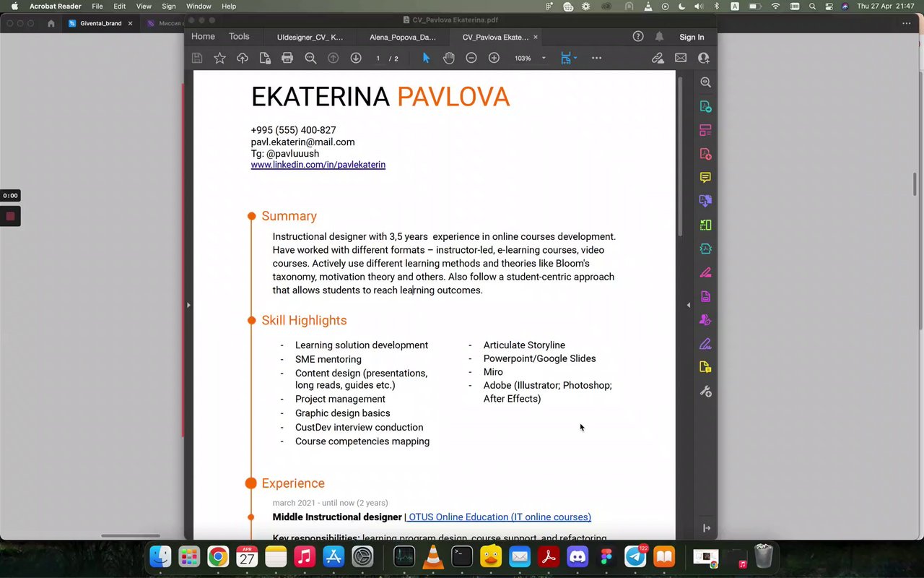Click the share link icon

658,58
